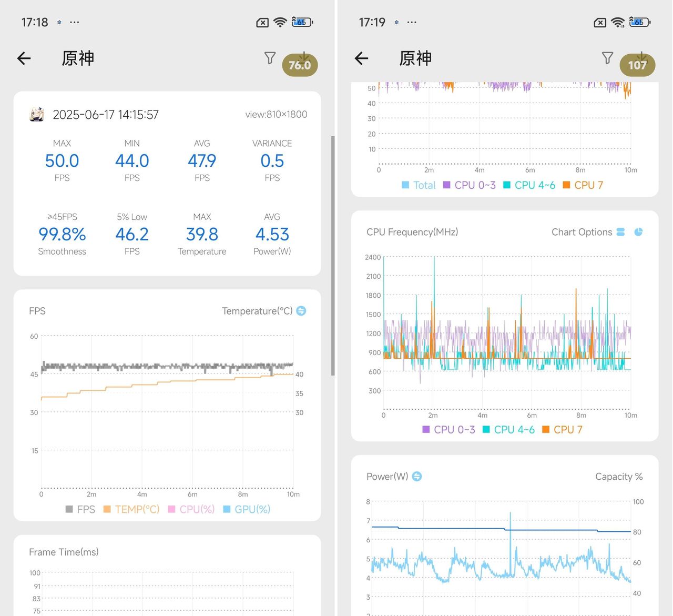Toggle the GPU(%) legend below FPS chart
673x616 pixels.
[x=247, y=509]
